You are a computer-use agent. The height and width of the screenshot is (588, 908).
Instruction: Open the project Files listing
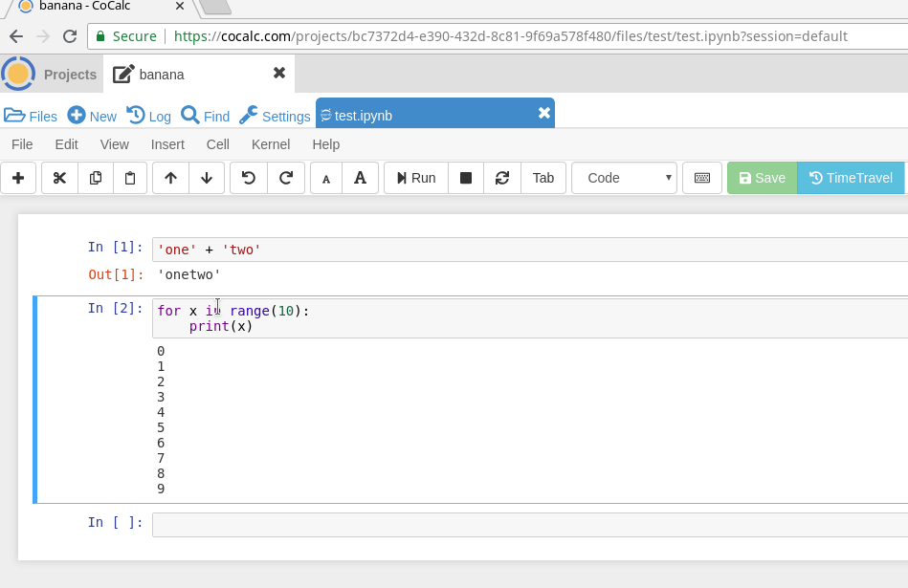tap(31, 116)
